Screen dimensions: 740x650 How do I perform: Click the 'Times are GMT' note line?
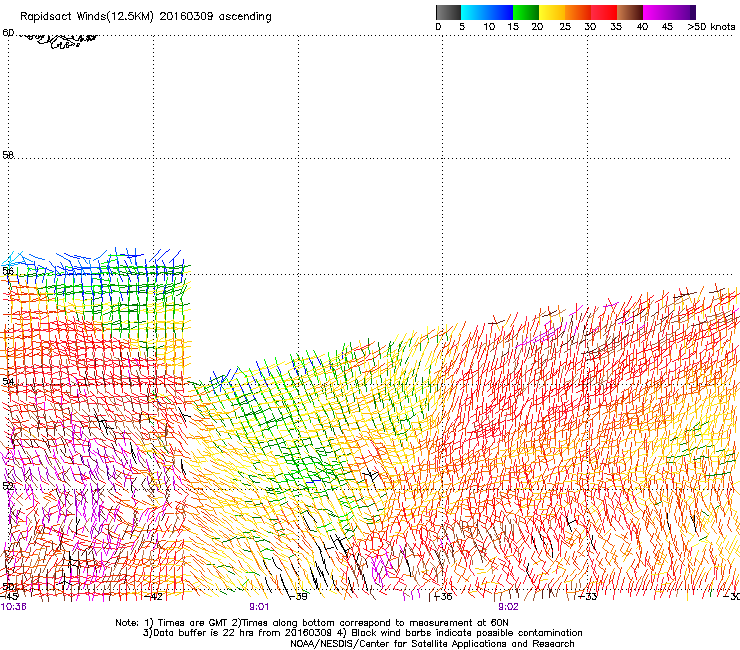[312, 623]
